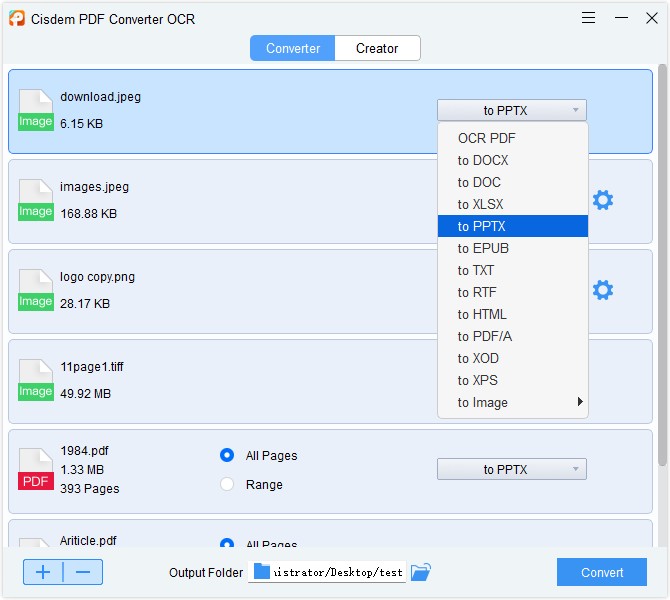
Task: Select the download.jpeg file name
Action: click(x=100, y=97)
